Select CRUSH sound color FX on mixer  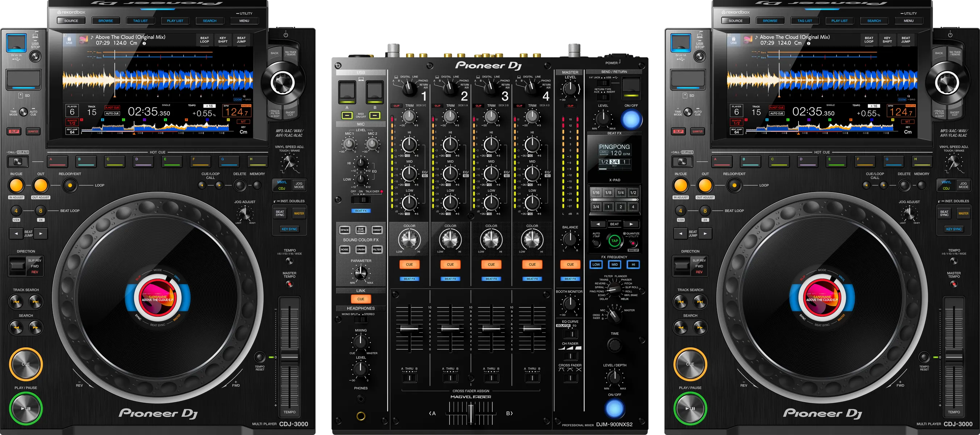[360, 250]
